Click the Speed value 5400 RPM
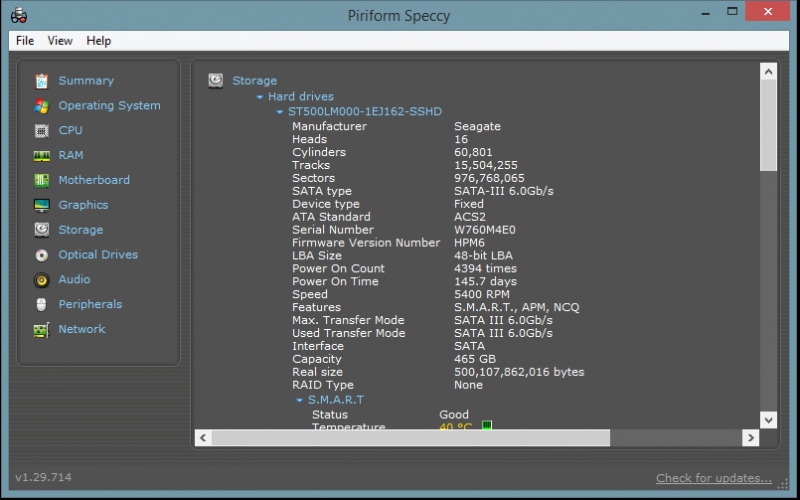 pos(482,295)
